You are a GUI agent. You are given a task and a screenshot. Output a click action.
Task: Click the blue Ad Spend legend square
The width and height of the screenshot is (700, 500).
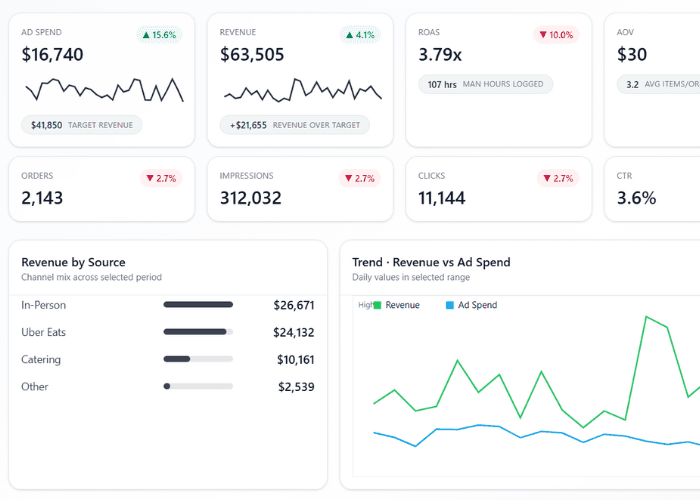click(450, 305)
